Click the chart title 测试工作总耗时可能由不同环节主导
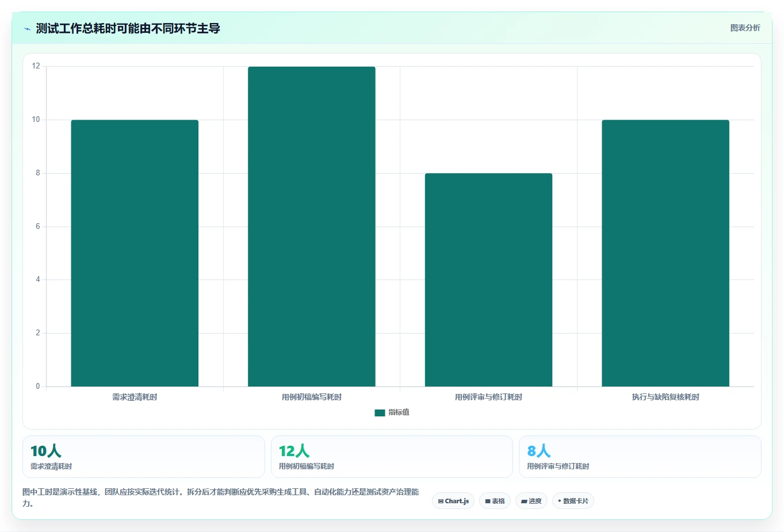The image size is (784, 532). tap(128, 29)
